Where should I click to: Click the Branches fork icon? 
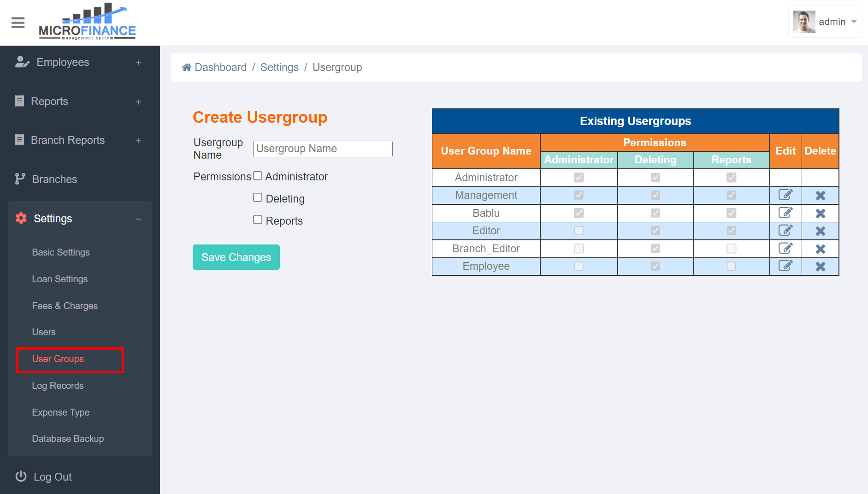point(20,179)
